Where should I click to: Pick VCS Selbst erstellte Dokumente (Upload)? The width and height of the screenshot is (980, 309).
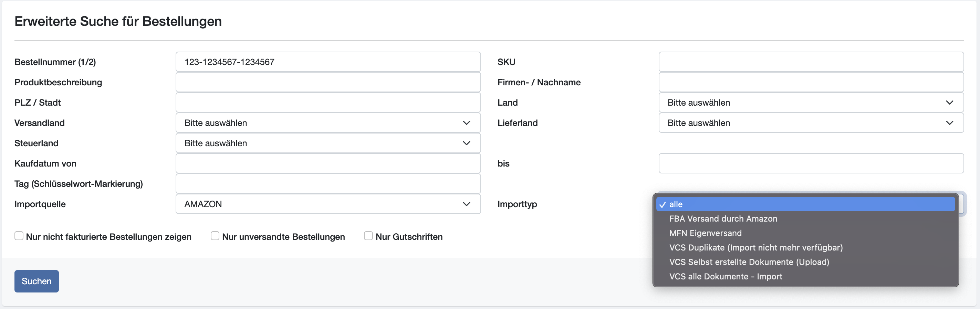point(749,262)
